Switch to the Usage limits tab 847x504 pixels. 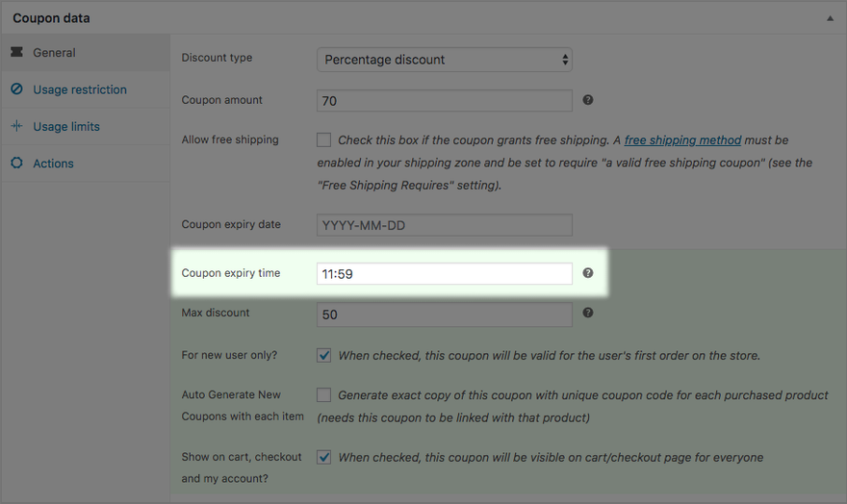point(66,126)
